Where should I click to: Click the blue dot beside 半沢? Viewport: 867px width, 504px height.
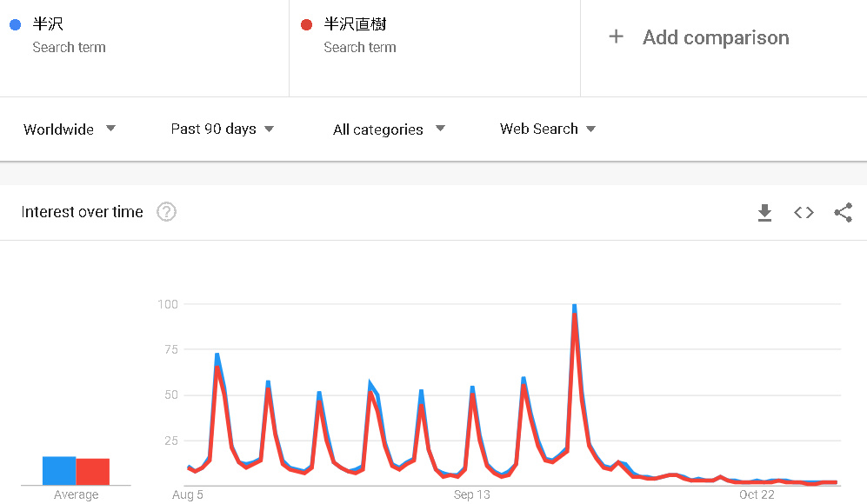tap(16, 24)
